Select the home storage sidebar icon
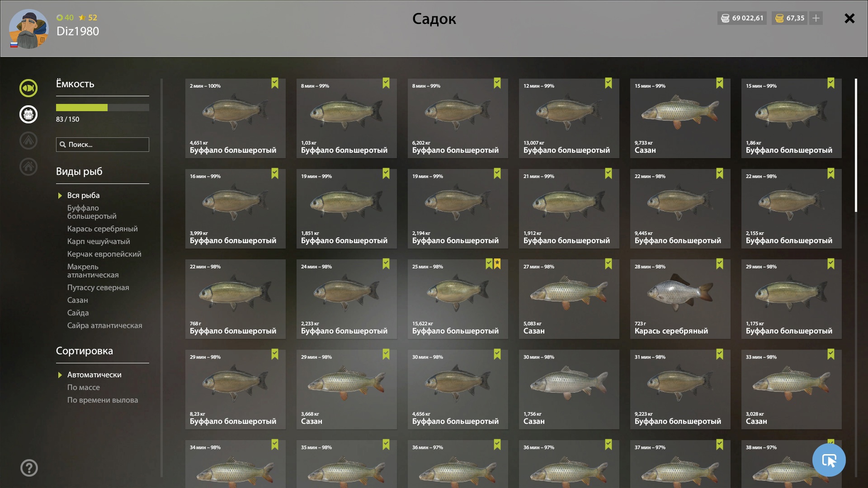This screenshot has width=868, height=488. coord(28,167)
